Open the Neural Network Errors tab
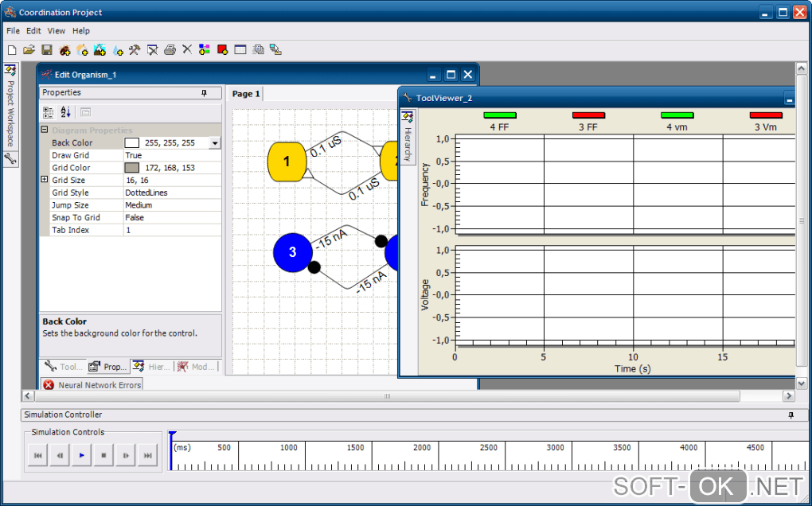812x506 pixels. 92,385
